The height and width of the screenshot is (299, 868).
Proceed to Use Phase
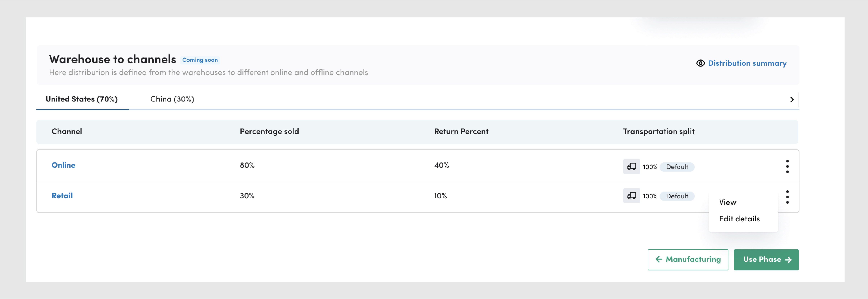766,260
